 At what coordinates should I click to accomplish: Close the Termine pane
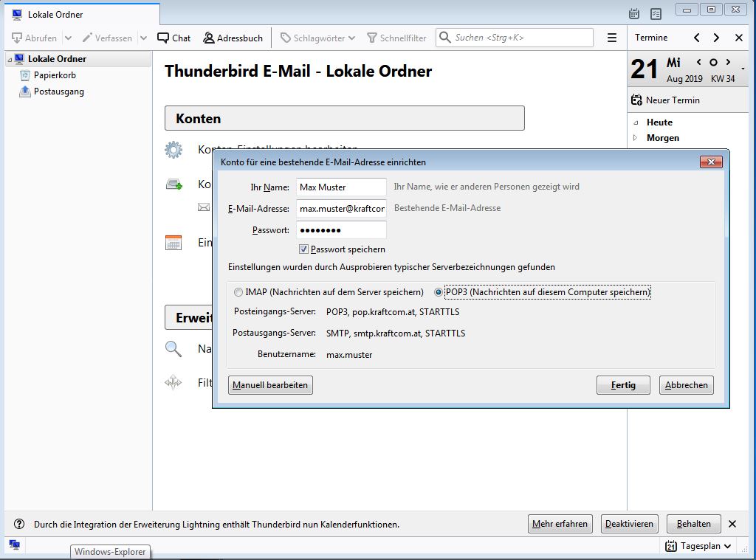coord(738,38)
